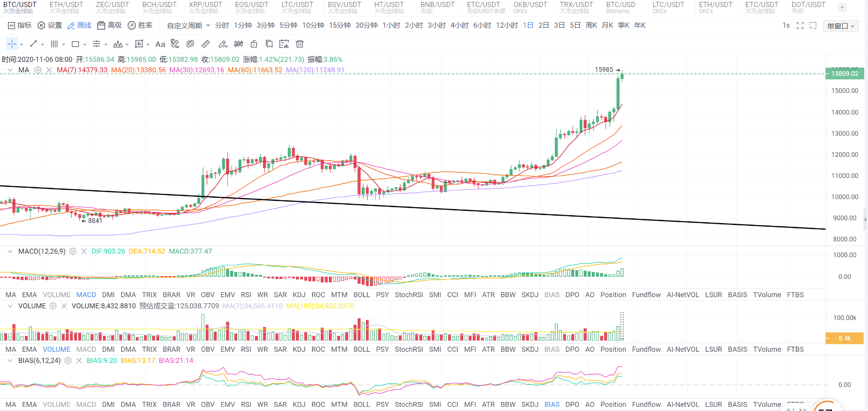Click the ruler-with-pencil drawing tool

pos(175,44)
